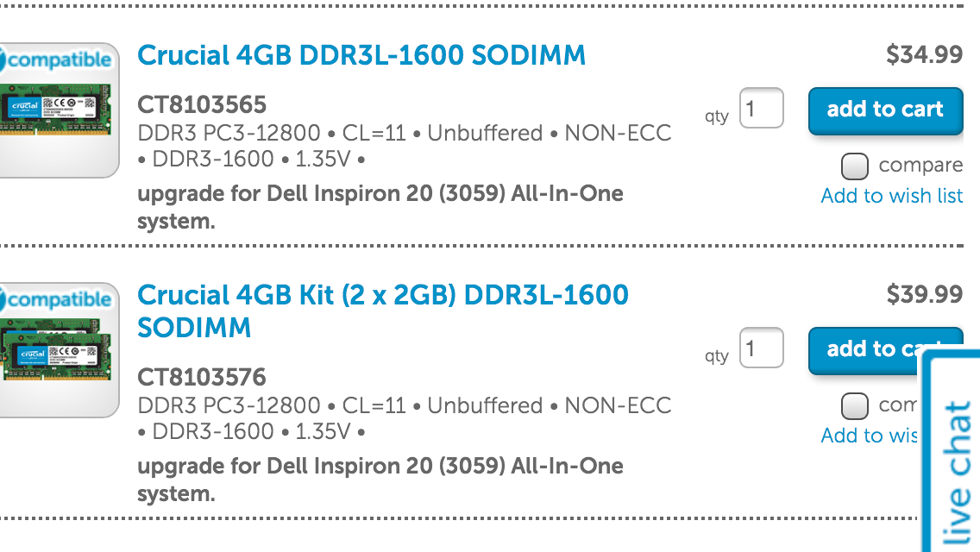The image size is (980, 552).
Task: Click the compatible badge on the 4GB SODIMM
Action: (56, 60)
